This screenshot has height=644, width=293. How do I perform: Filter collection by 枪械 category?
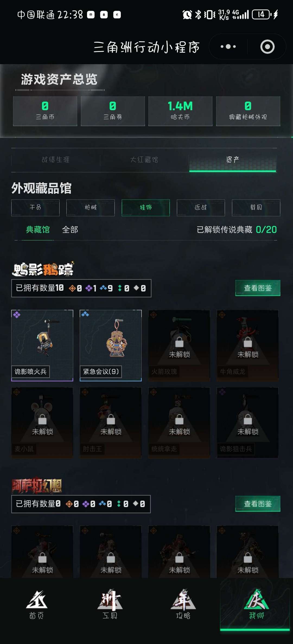[90, 208]
